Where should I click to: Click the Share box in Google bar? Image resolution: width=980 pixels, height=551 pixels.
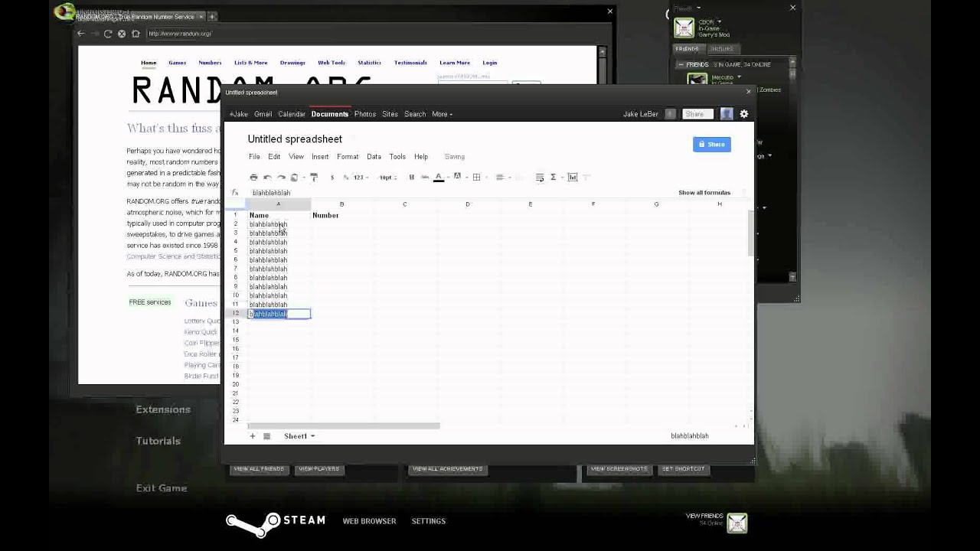[x=697, y=114]
